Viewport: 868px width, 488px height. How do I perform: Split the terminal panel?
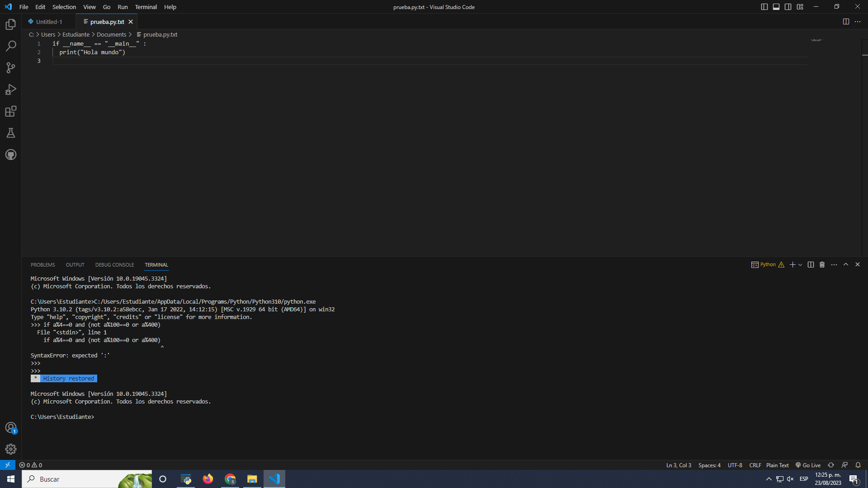coord(811,265)
